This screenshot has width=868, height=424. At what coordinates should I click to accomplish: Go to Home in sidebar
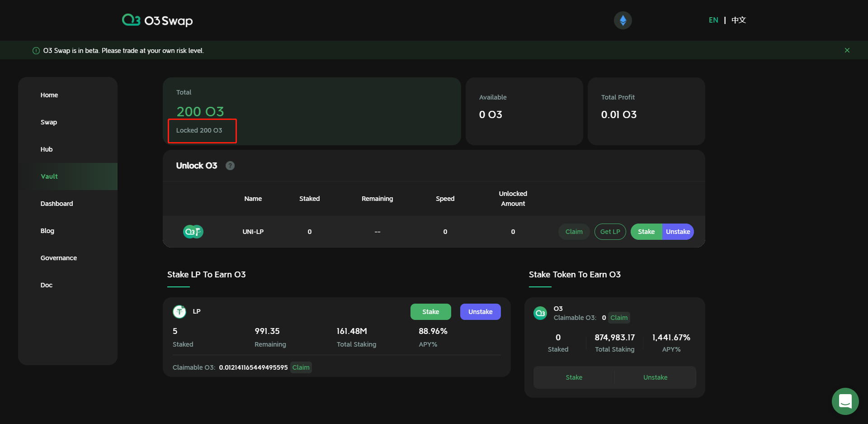[49, 95]
